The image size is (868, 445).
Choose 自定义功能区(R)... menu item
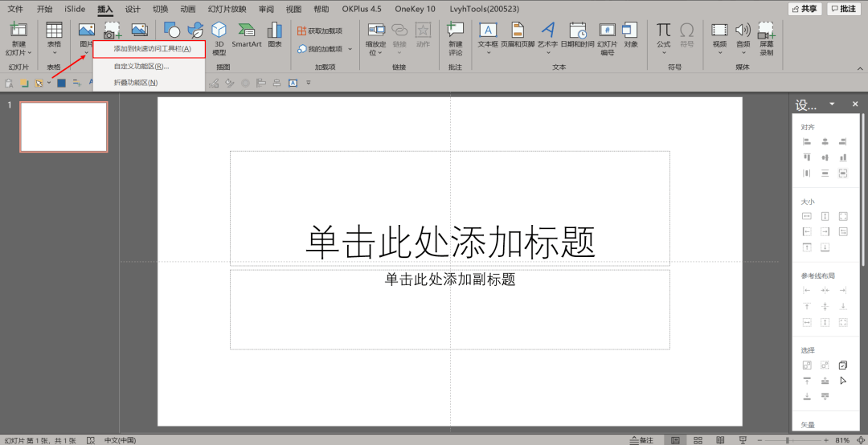pos(141,67)
